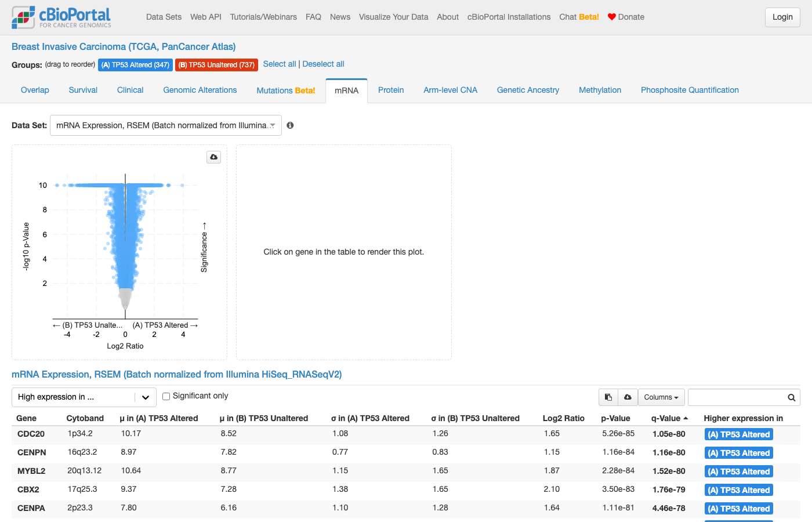Open the Arm-level CNA tab
The width and height of the screenshot is (812, 522).
[451, 90]
